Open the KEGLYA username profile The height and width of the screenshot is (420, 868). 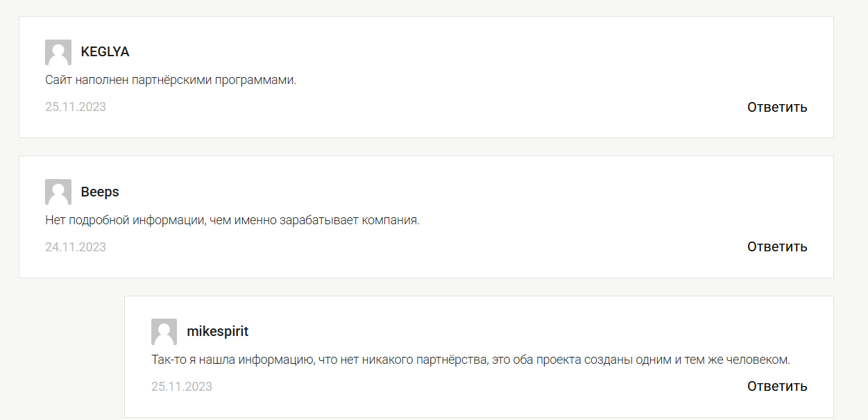[x=105, y=52]
